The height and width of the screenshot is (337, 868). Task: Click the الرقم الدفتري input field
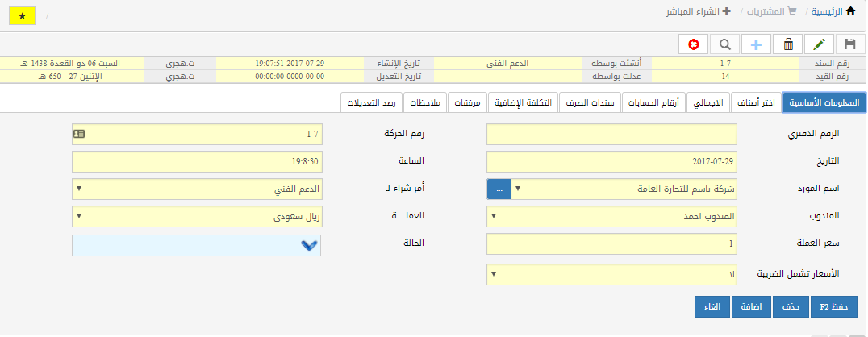[x=612, y=134]
